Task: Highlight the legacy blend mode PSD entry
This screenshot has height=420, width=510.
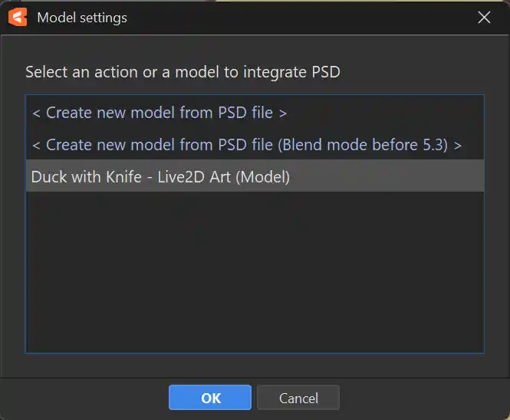Action: (246, 144)
